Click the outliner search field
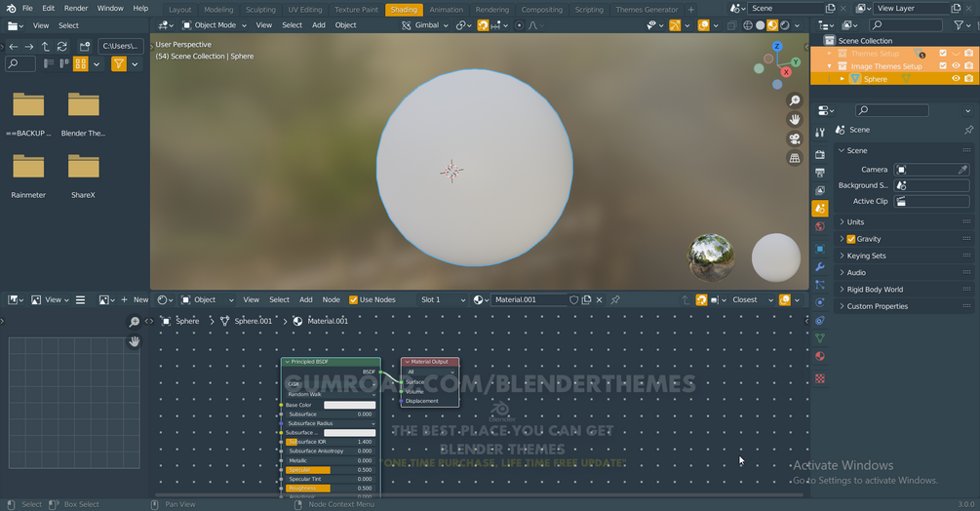 tap(906, 25)
